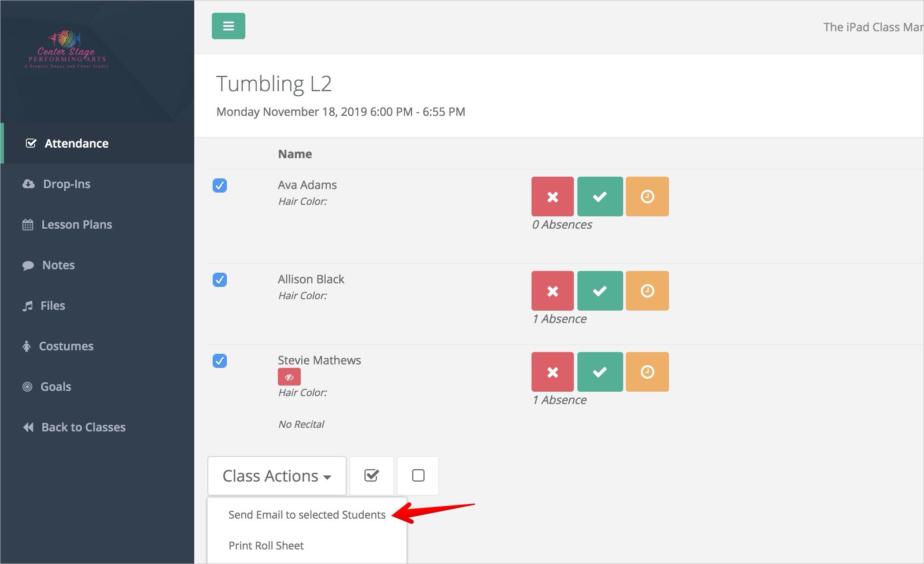Click the green hamburger menu button
Viewport: 924px width, 564px height.
[x=228, y=26]
